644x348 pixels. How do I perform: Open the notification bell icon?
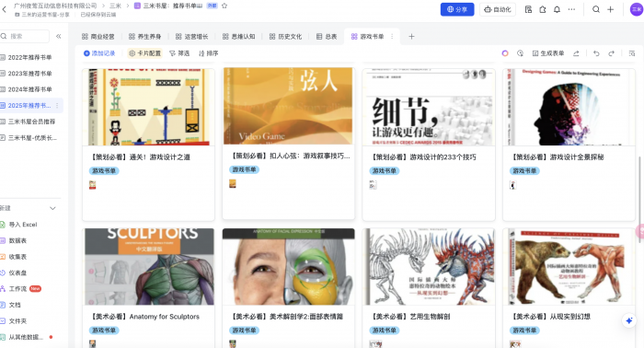tap(557, 9)
